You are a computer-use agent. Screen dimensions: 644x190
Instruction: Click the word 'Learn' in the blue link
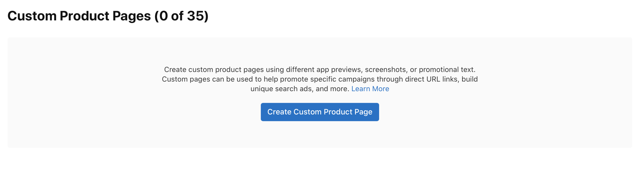(x=361, y=89)
